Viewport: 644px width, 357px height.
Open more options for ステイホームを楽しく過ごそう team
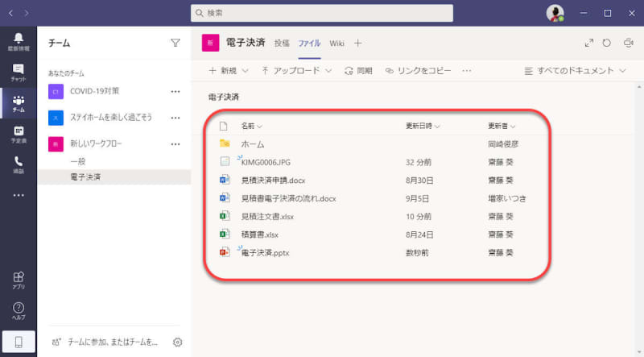pos(175,118)
